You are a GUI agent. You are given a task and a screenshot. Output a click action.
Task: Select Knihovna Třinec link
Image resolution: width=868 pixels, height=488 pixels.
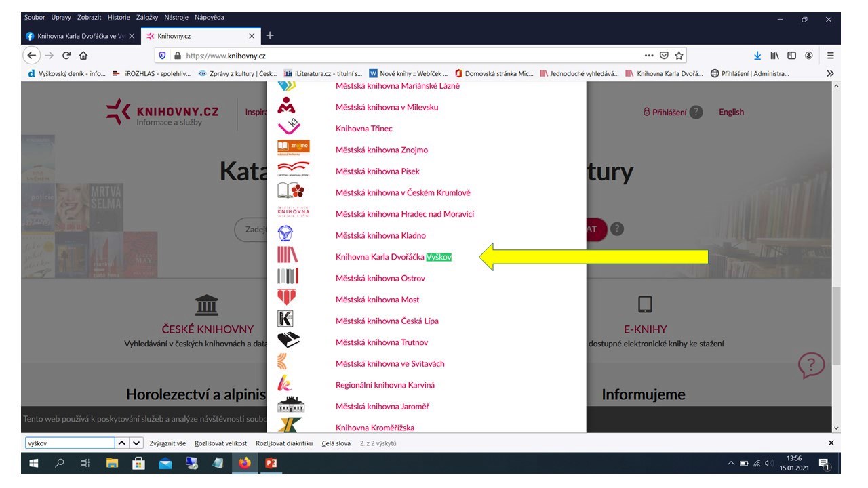point(364,128)
